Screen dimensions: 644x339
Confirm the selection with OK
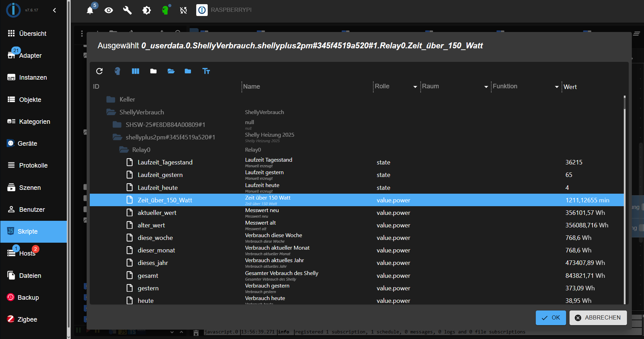click(551, 318)
